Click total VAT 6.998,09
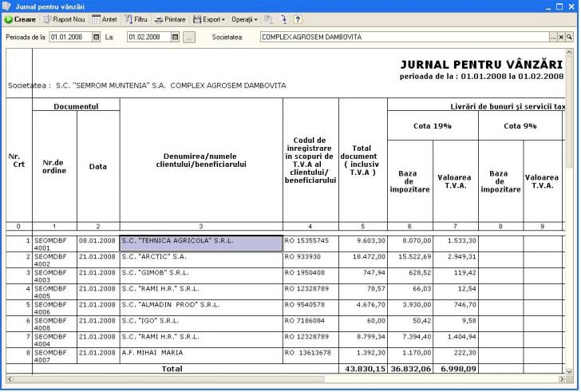The height and width of the screenshot is (392, 581). pos(456,369)
